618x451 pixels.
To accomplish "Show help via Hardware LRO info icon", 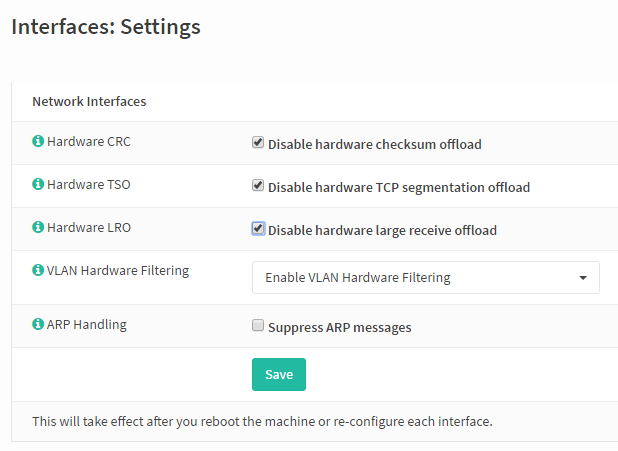I will [38, 227].
